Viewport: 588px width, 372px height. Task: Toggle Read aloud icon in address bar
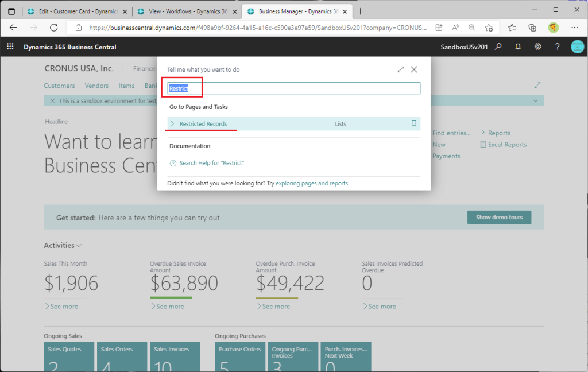tap(455, 28)
